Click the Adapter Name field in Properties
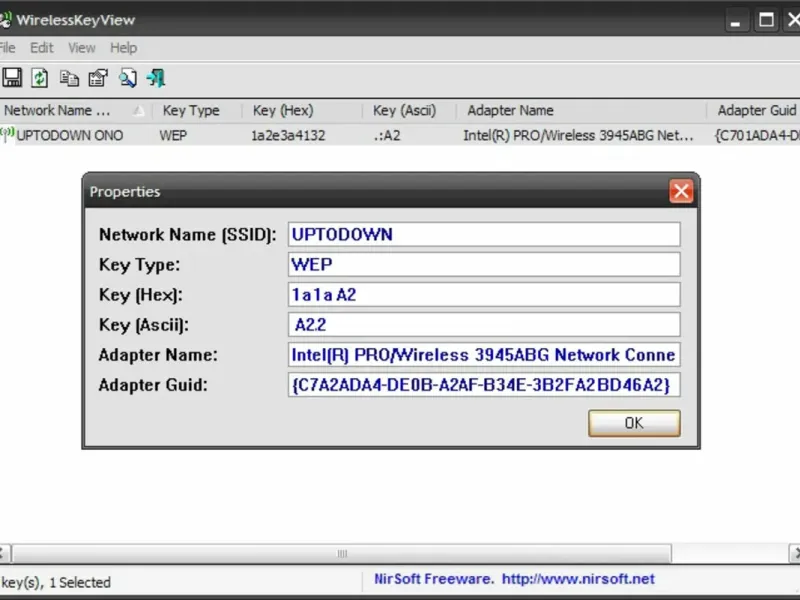 click(484, 355)
